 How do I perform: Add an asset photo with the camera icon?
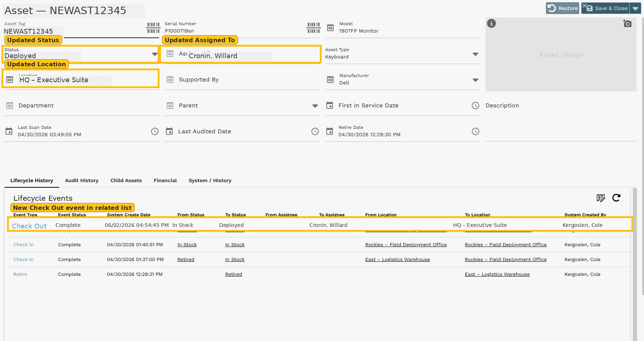[627, 23]
